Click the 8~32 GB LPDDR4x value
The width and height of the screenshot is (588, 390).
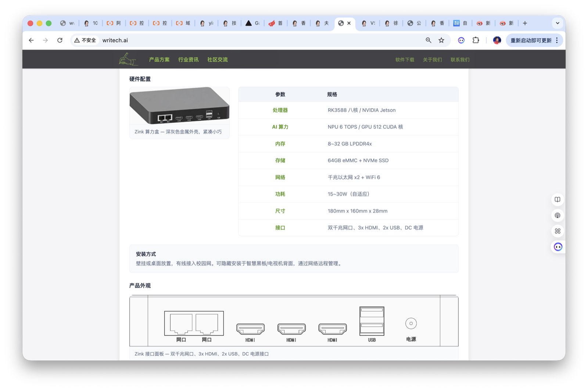pyautogui.click(x=350, y=144)
